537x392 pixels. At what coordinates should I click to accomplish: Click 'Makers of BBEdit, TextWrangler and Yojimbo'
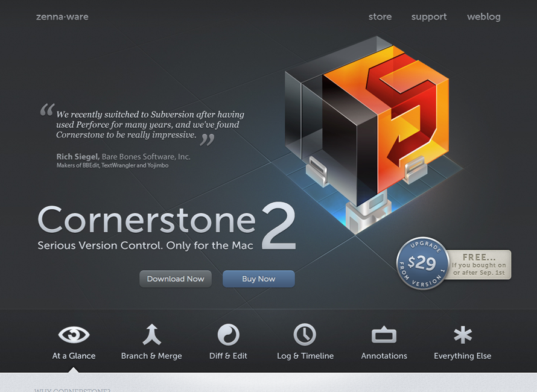point(112,165)
